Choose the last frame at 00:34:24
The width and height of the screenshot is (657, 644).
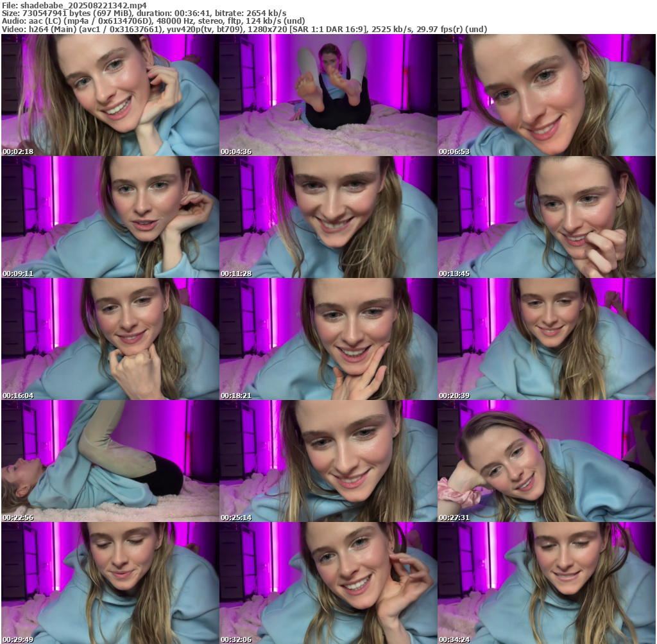pos(547,583)
